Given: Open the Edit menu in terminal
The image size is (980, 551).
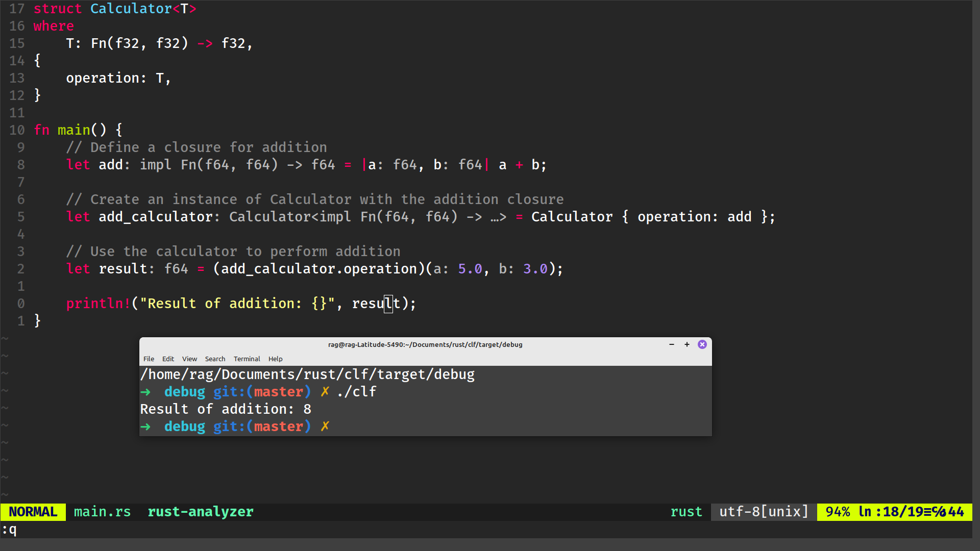Looking at the screenshot, I should pos(168,359).
